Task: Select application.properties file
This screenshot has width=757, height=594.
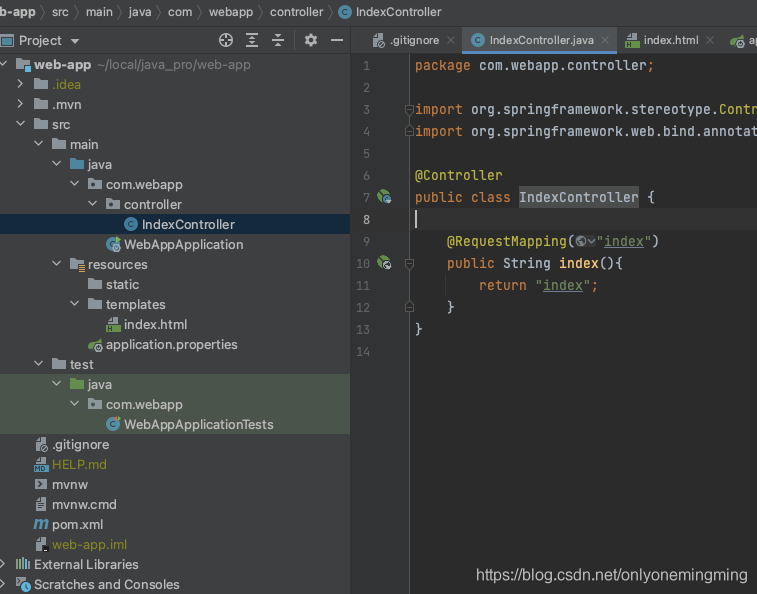Action: (x=175, y=344)
